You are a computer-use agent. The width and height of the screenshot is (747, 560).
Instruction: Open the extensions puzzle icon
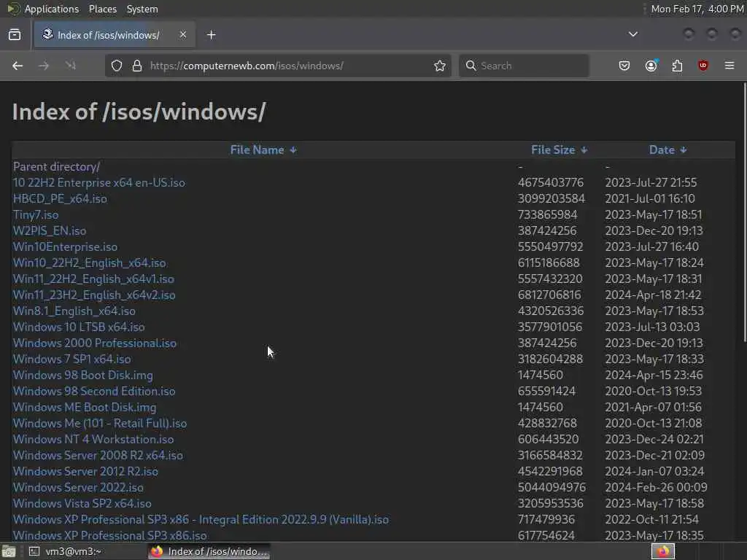click(x=677, y=66)
